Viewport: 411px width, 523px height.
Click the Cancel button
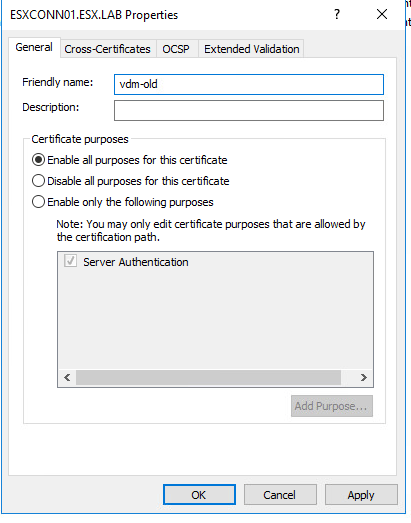click(280, 495)
